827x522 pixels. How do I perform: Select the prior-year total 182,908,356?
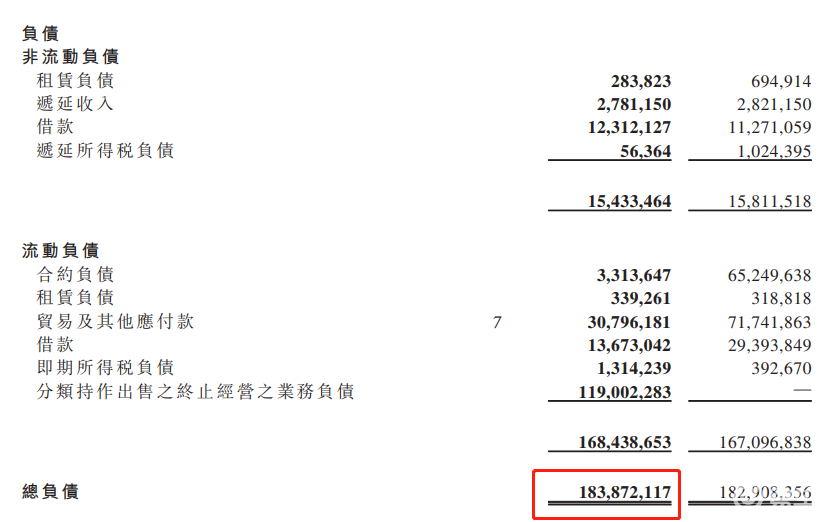[765, 492]
